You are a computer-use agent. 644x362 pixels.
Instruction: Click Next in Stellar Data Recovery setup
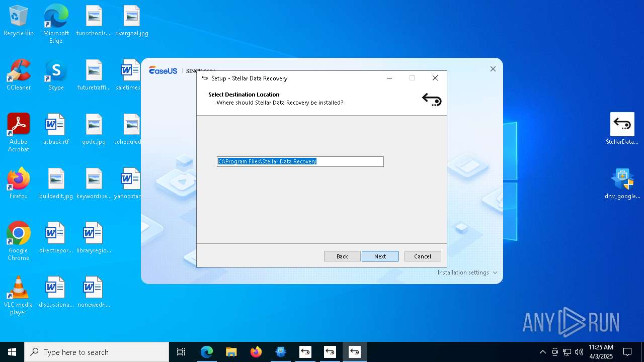coord(380,256)
